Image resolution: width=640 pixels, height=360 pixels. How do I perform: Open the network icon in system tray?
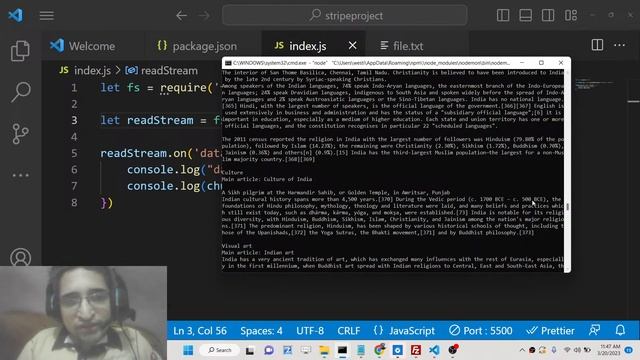tap(567, 350)
